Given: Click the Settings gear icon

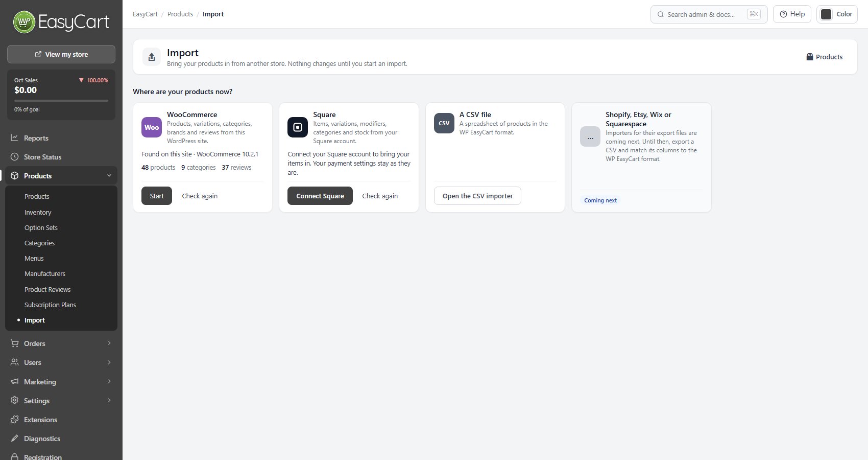Looking at the screenshot, I should (15, 401).
